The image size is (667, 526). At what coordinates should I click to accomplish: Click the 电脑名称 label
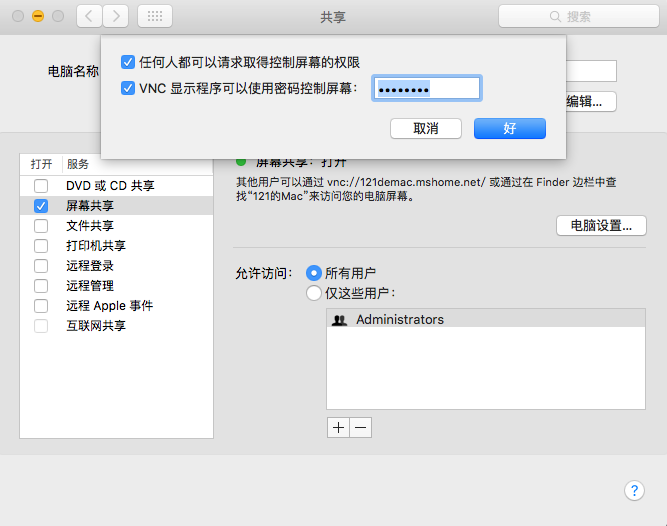(73, 71)
